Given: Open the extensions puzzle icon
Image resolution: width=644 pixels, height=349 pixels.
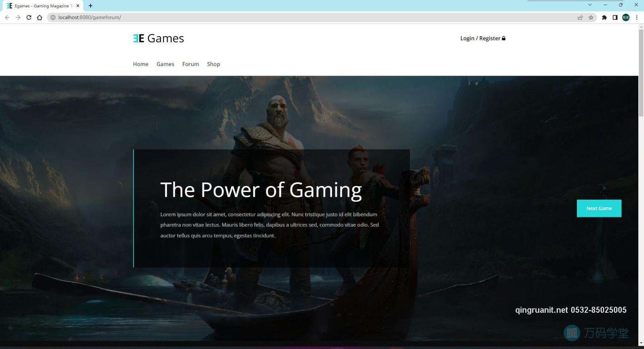Looking at the screenshot, I should click(x=604, y=17).
